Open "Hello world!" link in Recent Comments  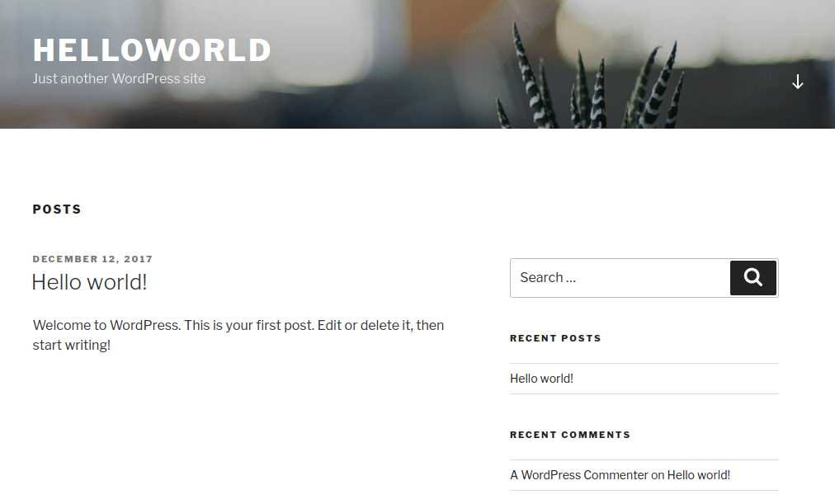tap(698, 475)
